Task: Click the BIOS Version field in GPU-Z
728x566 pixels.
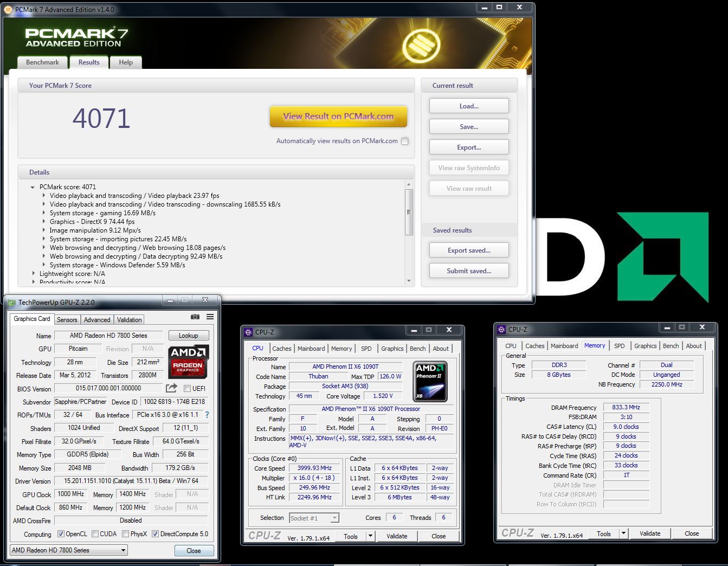Action: pos(108,388)
